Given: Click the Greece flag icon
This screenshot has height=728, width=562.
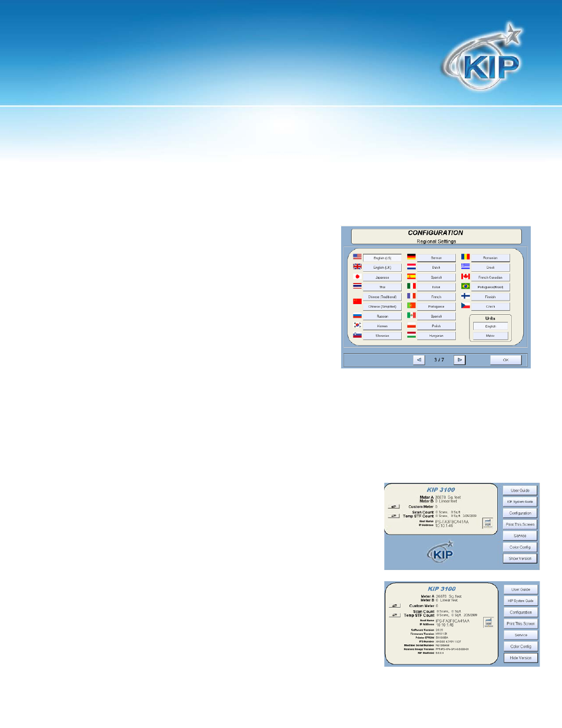Looking at the screenshot, I should click(465, 266).
